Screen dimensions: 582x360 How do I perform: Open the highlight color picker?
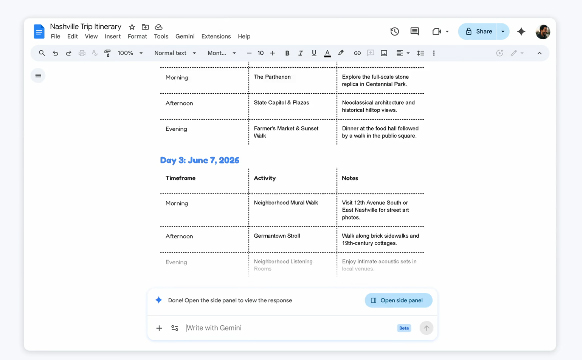tap(341, 53)
